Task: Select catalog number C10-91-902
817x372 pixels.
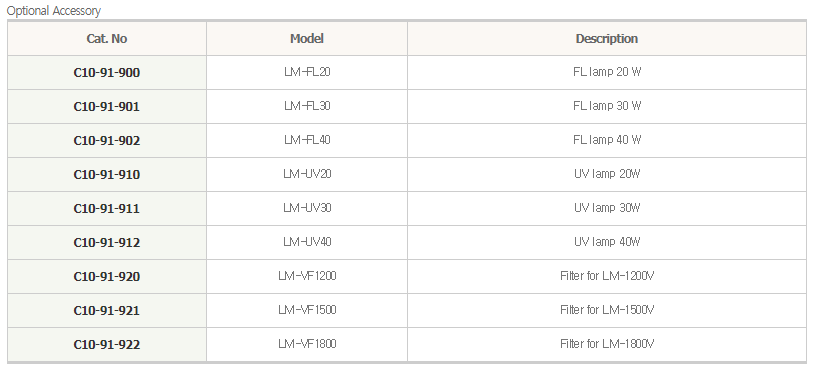Action: [107, 141]
